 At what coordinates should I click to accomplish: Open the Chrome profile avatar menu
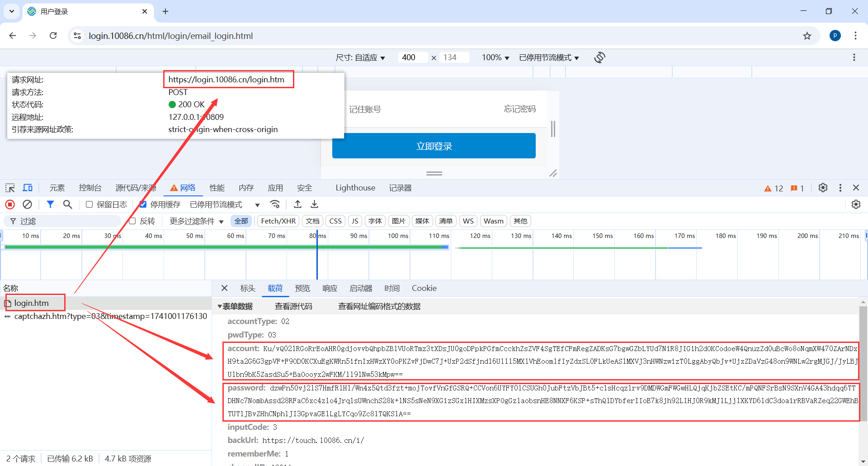pyautogui.click(x=835, y=36)
